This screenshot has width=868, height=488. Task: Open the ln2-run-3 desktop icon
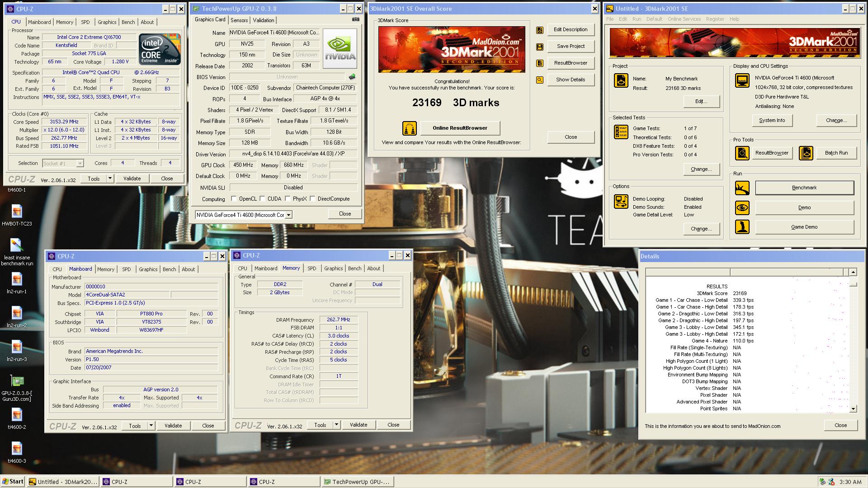click(17, 351)
